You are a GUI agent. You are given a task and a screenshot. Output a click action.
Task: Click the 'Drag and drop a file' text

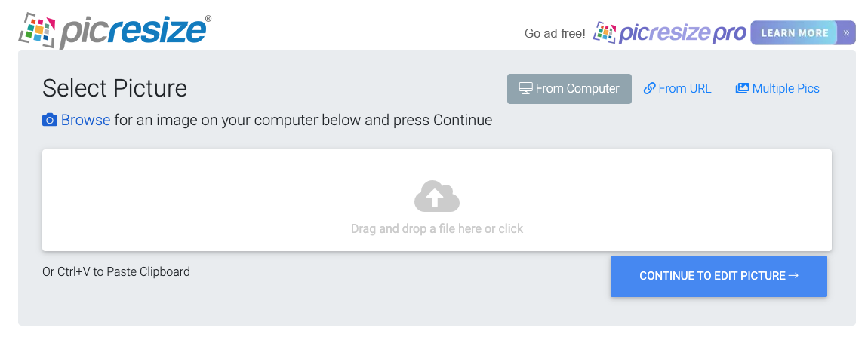pyautogui.click(x=437, y=228)
